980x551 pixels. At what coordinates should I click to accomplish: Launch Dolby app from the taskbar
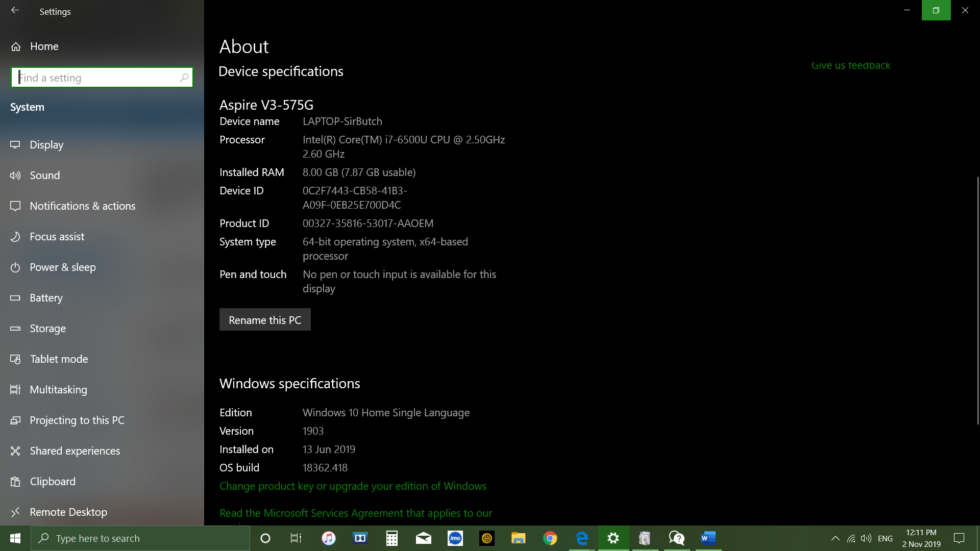(360, 538)
